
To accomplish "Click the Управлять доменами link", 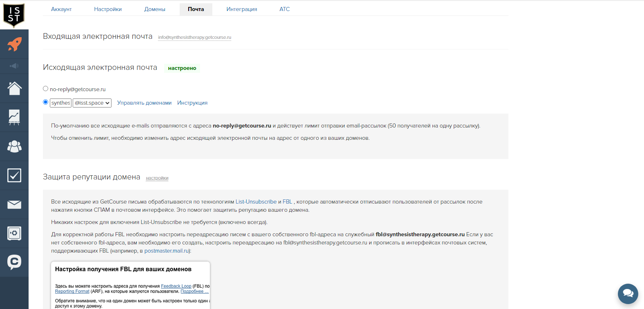I will pyautogui.click(x=144, y=103).
